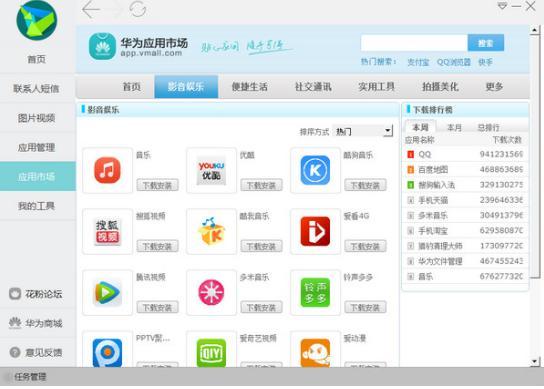This screenshot has height=389, width=544.
Task: Go back using the back arrow
Action: 91,9
